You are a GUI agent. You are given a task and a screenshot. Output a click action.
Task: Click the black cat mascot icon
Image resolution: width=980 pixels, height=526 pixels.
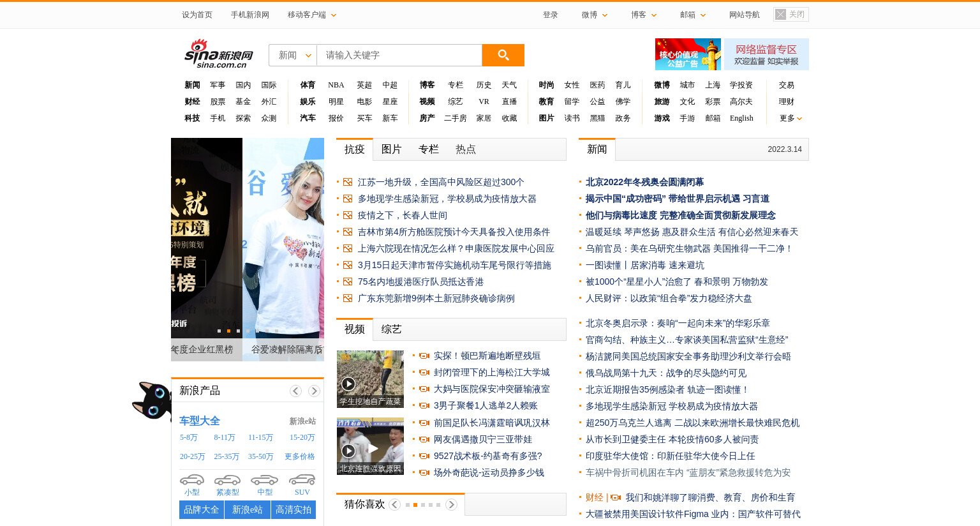[152, 400]
